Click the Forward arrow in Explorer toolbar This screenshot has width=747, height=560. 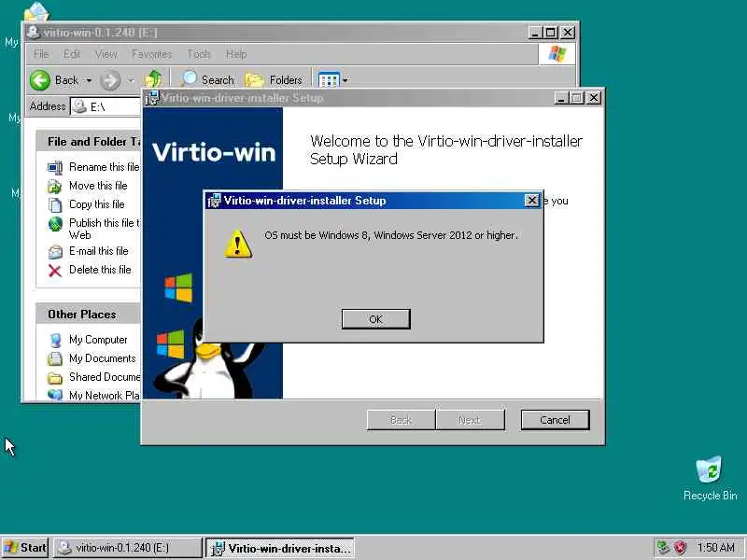(110, 80)
